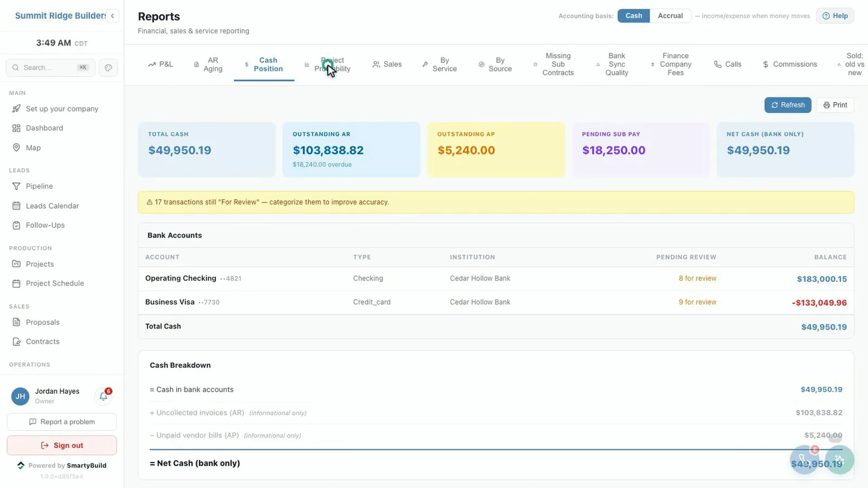Viewport: 868px width, 488px height.
Task: Click the Pending Sub Pay $18,250.00 value
Action: [614, 150]
